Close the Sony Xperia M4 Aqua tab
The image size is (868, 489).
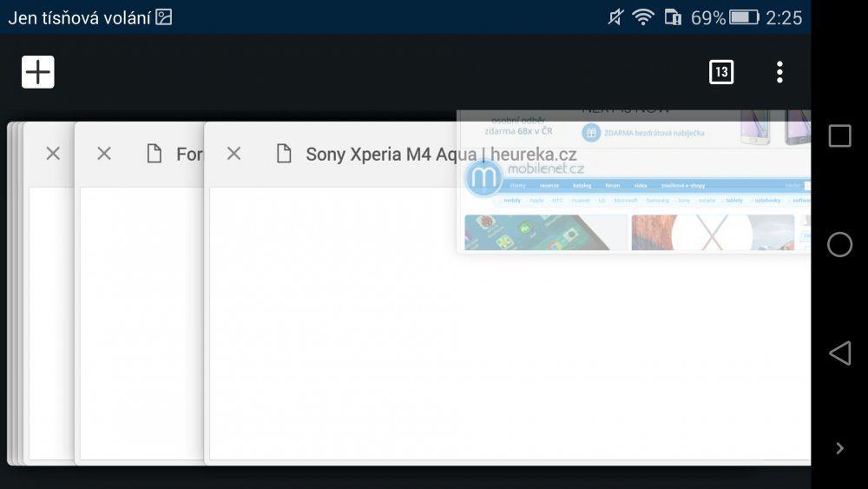tap(233, 154)
